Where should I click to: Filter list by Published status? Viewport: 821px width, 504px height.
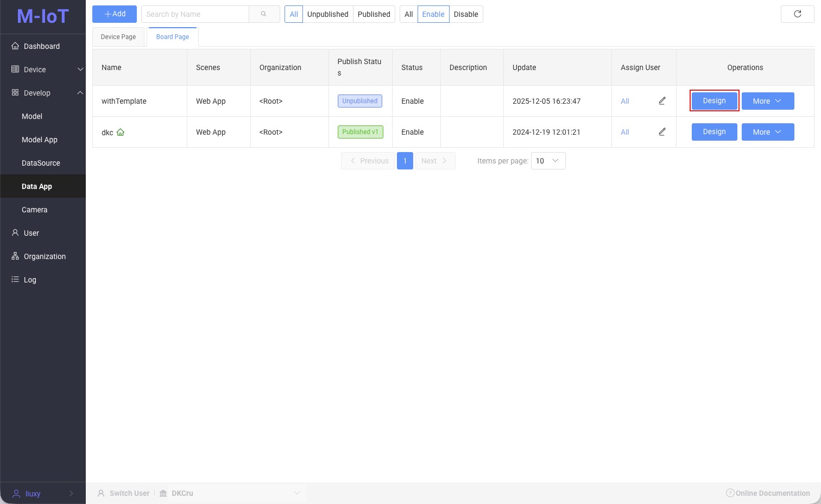pyautogui.click(x=374, y=14)
